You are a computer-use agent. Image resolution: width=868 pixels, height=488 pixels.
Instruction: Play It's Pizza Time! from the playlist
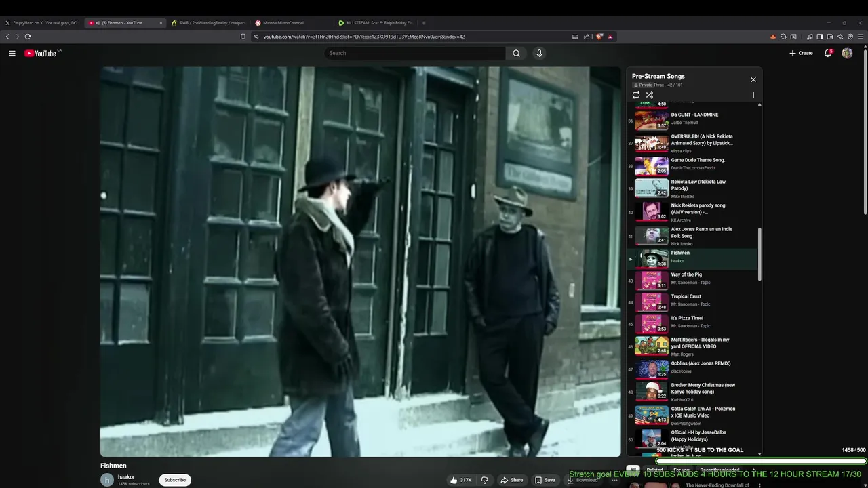pyautogui.click(x=692, y=323)
